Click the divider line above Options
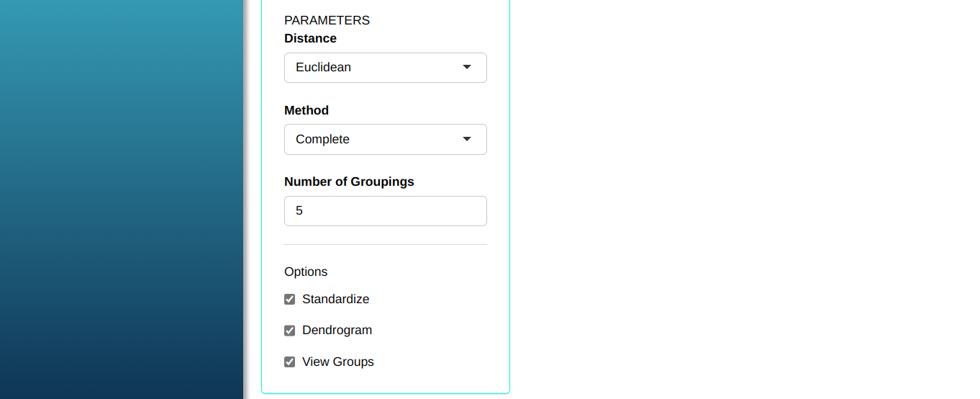980x399 pixels. point(385,245)
